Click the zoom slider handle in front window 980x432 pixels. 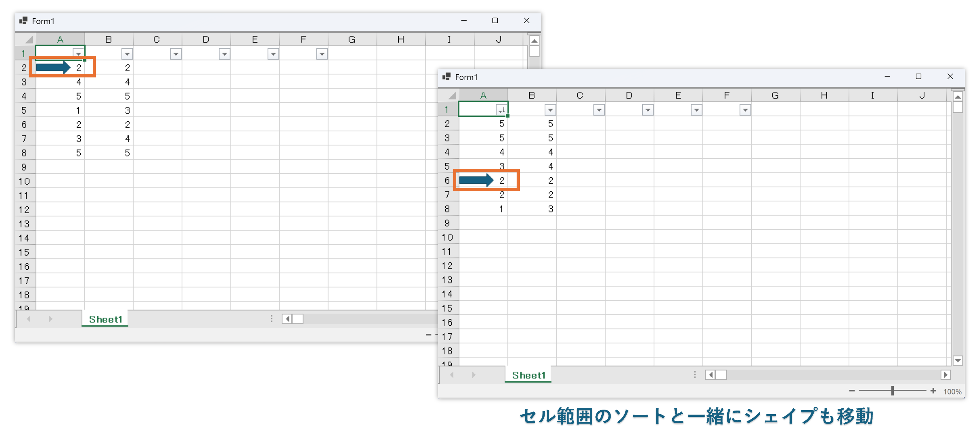coord(892,391)
